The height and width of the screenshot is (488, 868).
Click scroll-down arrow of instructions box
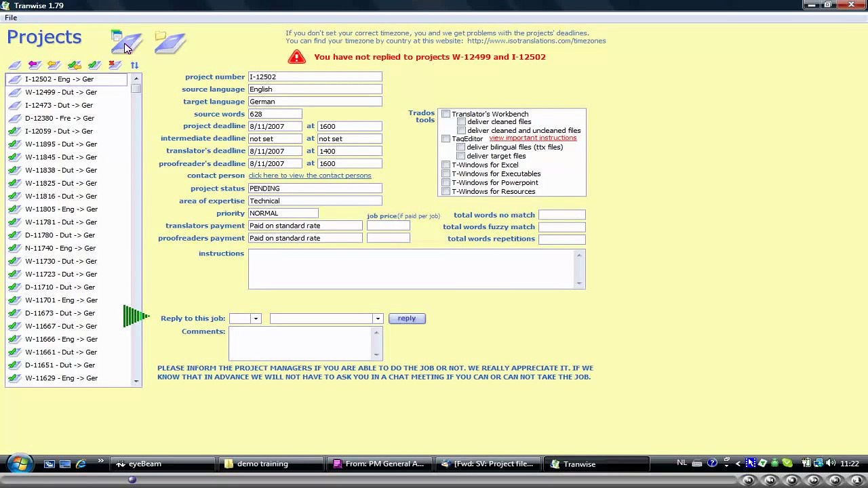(x=579, y=283)
